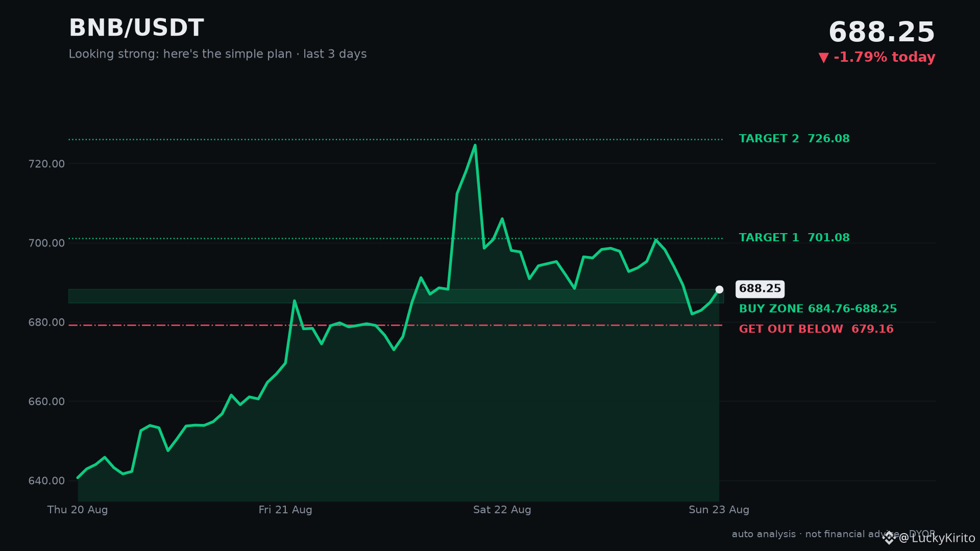Click the 640.00 y-axis label
Screen dimensions: 980x551
pos(46,481)
